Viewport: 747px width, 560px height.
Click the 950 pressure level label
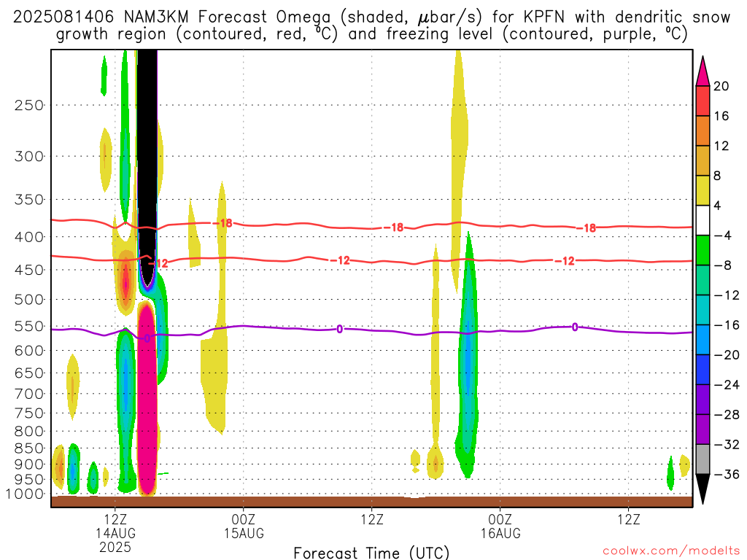coord(29,480)
